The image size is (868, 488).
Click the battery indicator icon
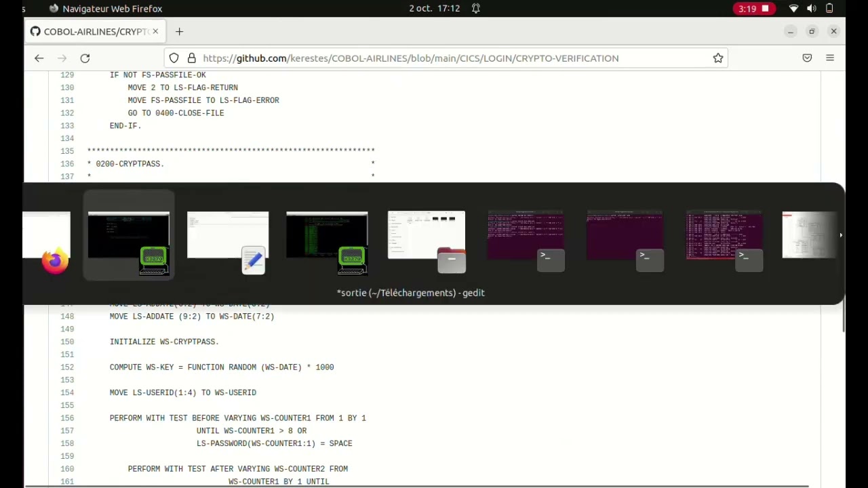[829, 9]
